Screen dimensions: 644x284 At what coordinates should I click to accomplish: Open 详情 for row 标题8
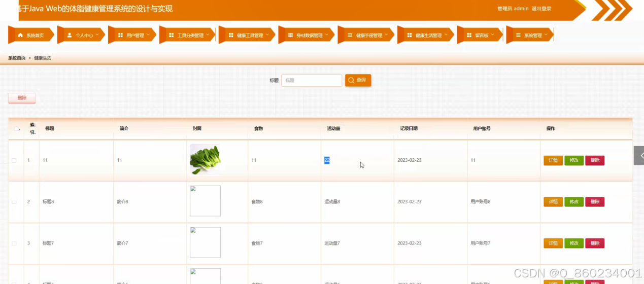(553, 202)
